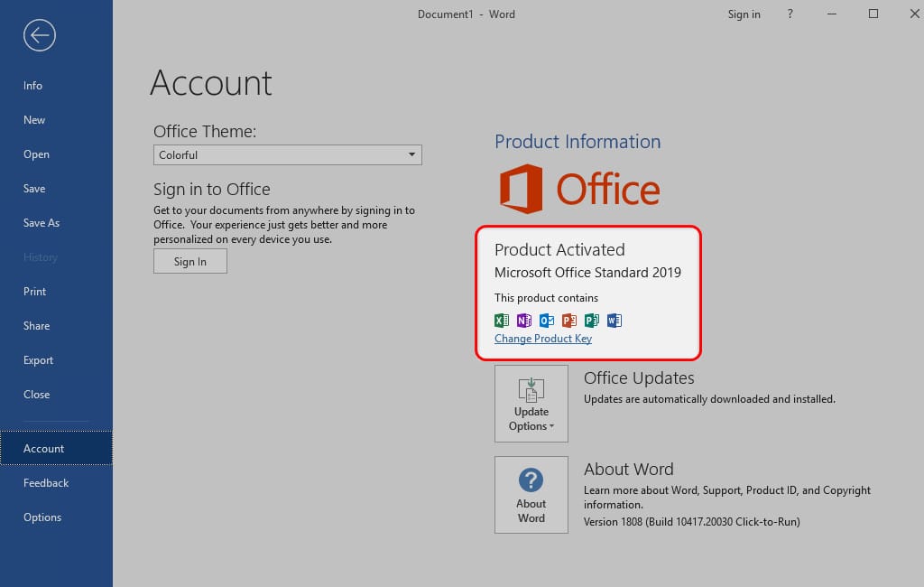Open the About Word button
Viewport: 924px width, 587px height.
531,495
